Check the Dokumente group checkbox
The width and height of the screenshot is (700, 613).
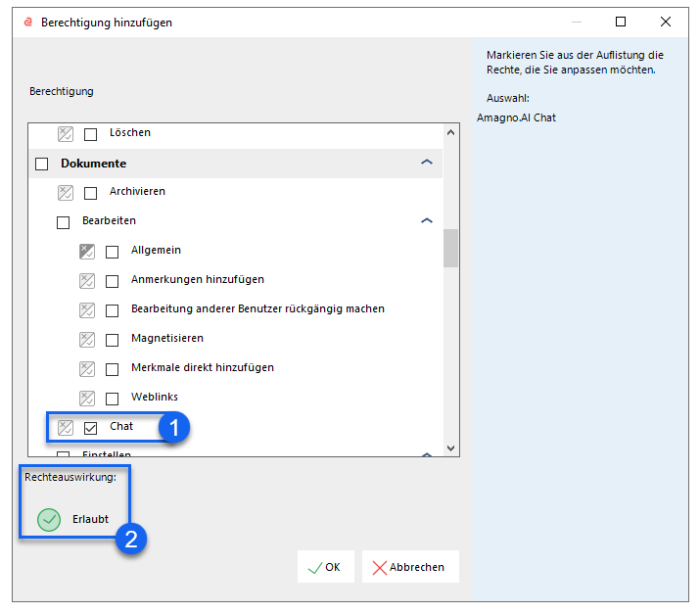pos(41,164)
